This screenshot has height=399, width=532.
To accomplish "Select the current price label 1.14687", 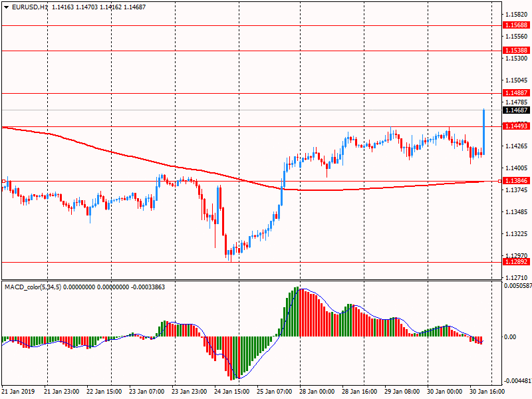I will (517, 110).
